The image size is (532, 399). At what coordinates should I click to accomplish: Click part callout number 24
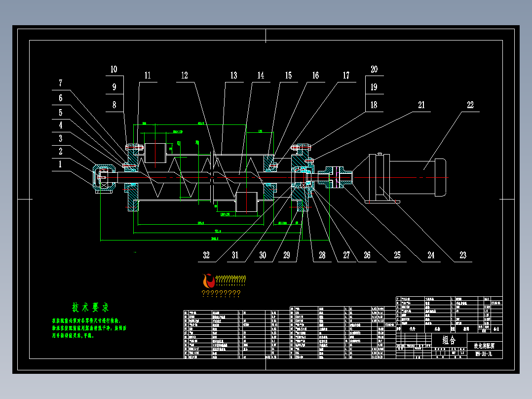[x=431, y=255]
